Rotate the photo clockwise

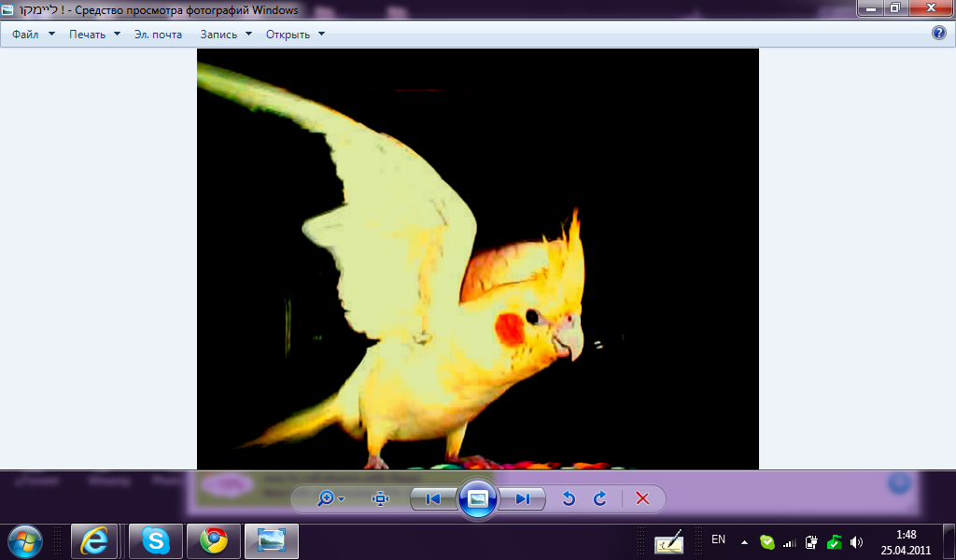pos(600,498)
